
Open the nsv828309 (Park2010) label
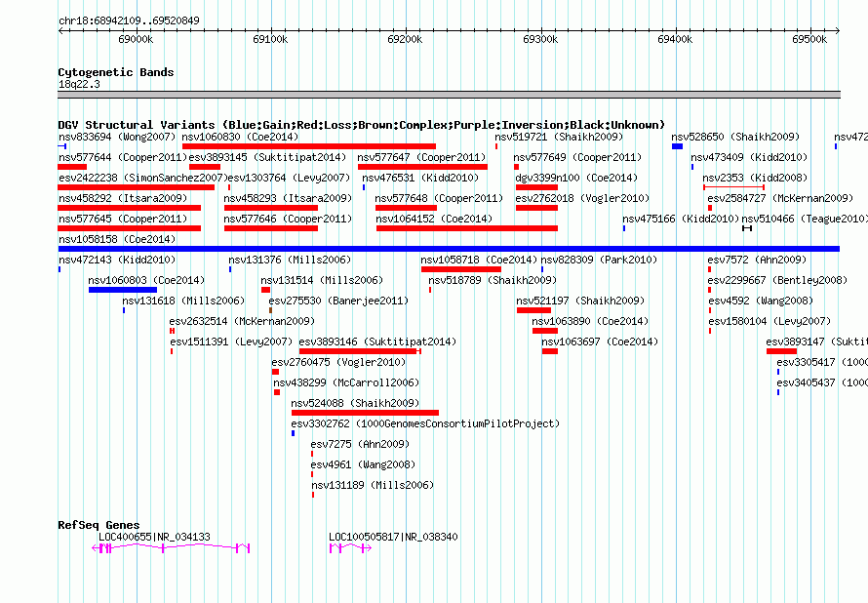(x=599, y=260)
